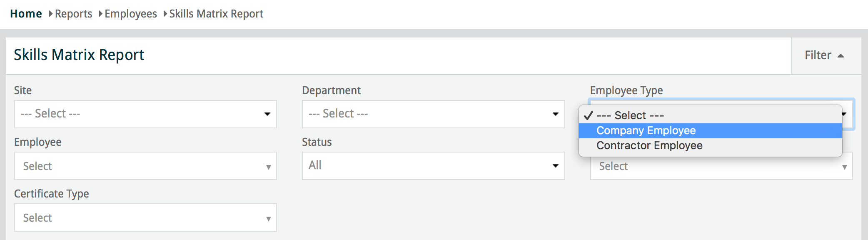This screenshot has height=240, width=868.
Task: Open the Employee select box
Action: tap(145, 166)
